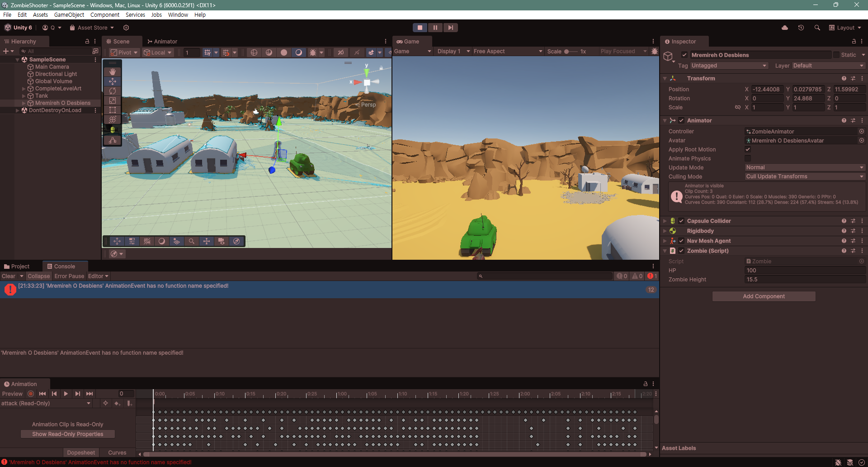The height and width of the screenshot is (467, 868).
Task: Toggle error message filter in Console
Action: (652, 276)
